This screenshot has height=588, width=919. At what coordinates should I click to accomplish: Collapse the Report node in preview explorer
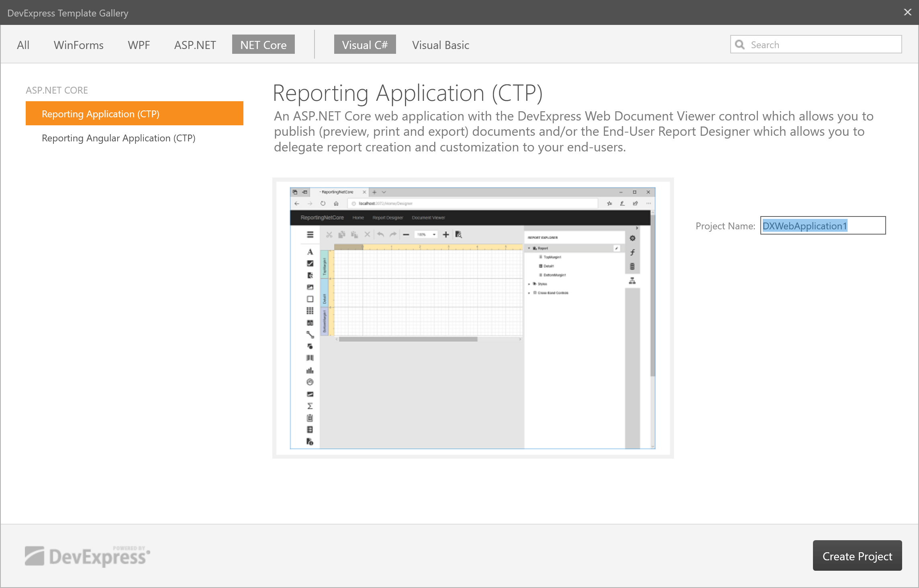click(529, 249)
